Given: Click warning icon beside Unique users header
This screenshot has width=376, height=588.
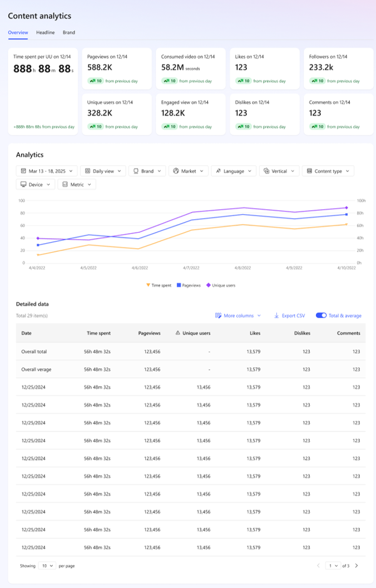Looking at the screenshot, I should coord(177,333).
